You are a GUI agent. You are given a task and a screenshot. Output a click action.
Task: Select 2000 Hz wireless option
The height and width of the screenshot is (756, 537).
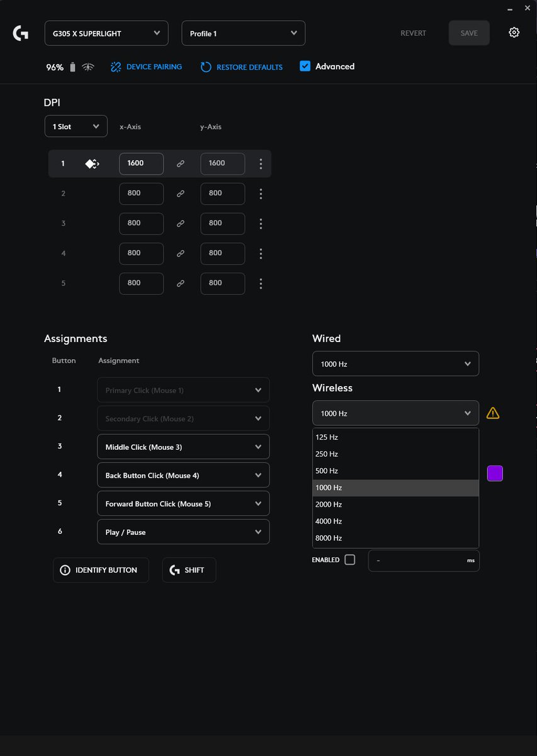395,505
